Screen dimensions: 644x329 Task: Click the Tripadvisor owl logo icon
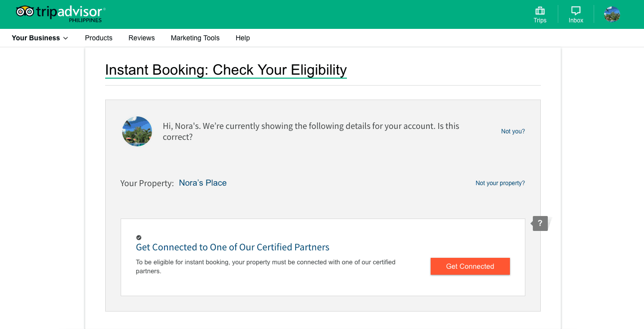pyautogui.click(x=25, y=11)
